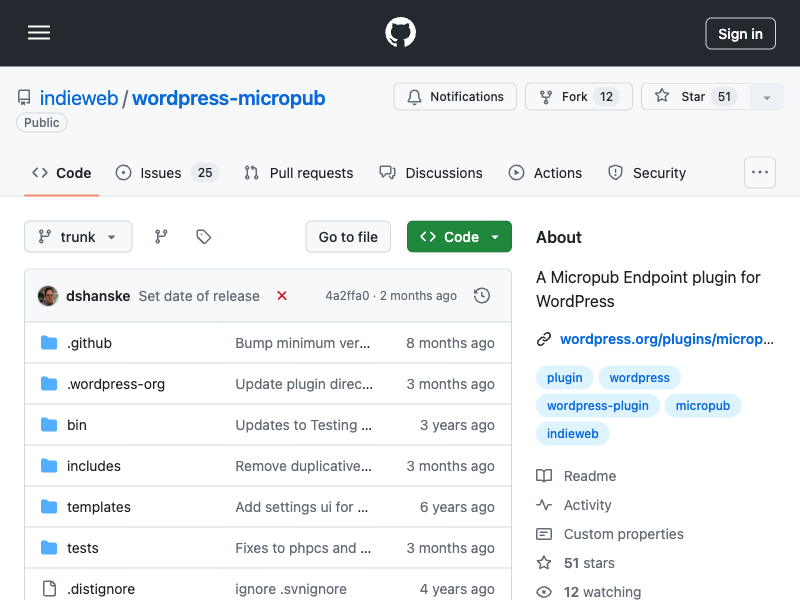Star the repository

click(695, 96)
